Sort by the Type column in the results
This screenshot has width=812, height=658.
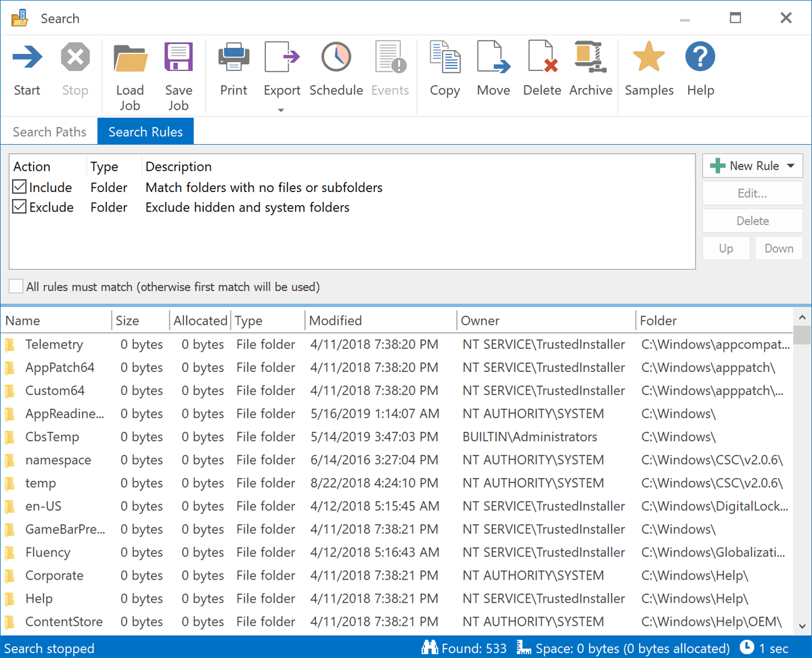(268, 321)
